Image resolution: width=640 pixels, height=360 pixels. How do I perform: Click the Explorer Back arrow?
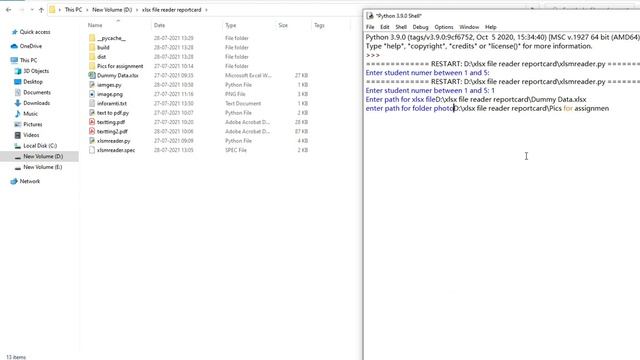9,10
